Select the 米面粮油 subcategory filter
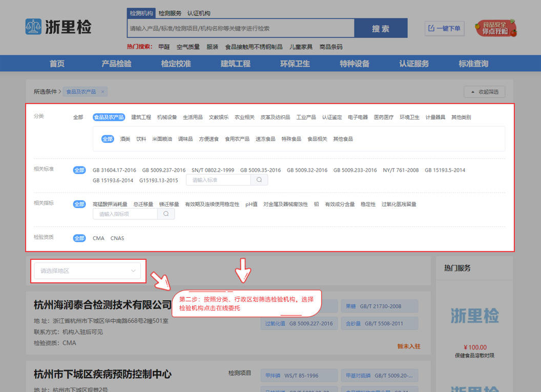Image resolution: width=541 pixels, height=392 pixels. (162, 139)
